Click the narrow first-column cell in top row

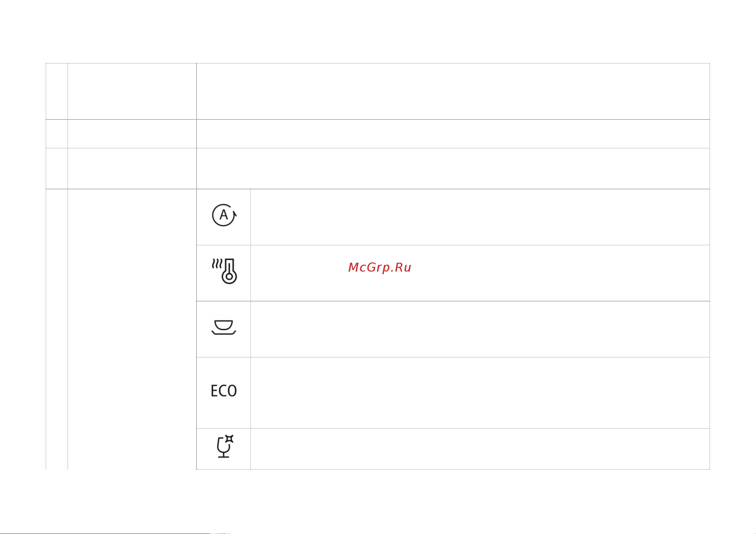(57, 91)
